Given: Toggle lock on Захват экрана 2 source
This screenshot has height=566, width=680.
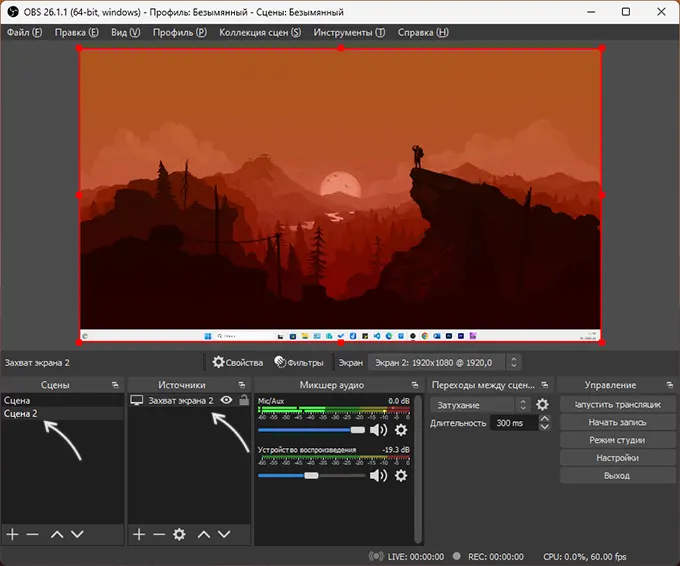Looking at the screenshot, I should tap(243, 400).
